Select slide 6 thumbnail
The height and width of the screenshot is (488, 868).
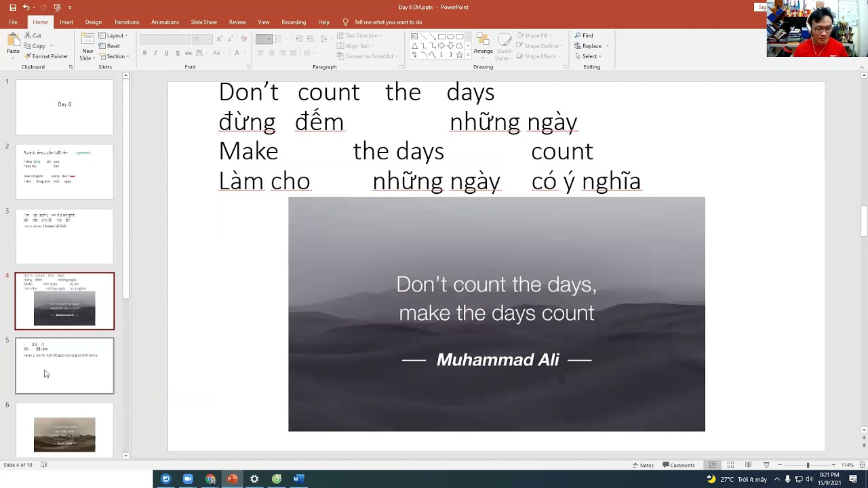[64, 431]
